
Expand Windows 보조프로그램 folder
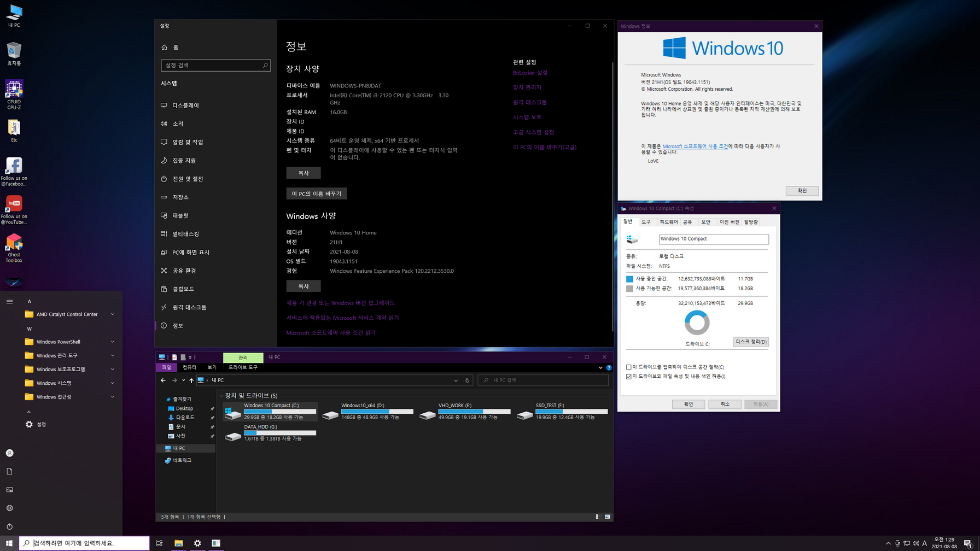[x=70, y=369]
